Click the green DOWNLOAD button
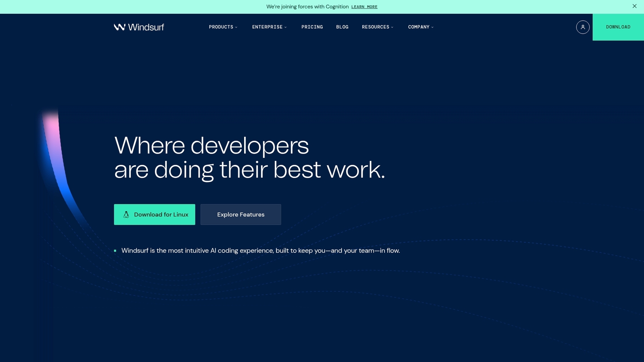This screenshot has height=362, width=644. (618, 27)
